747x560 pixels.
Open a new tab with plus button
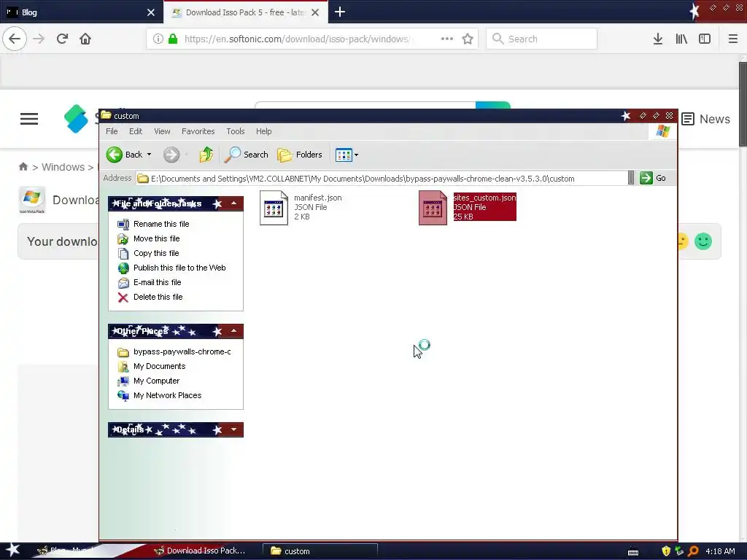tap(340, 12)
